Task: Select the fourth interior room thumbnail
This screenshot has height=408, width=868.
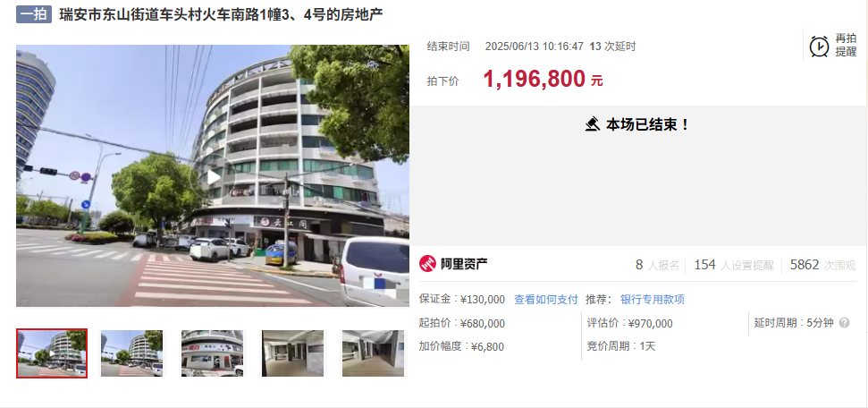Action: point(293,353)
